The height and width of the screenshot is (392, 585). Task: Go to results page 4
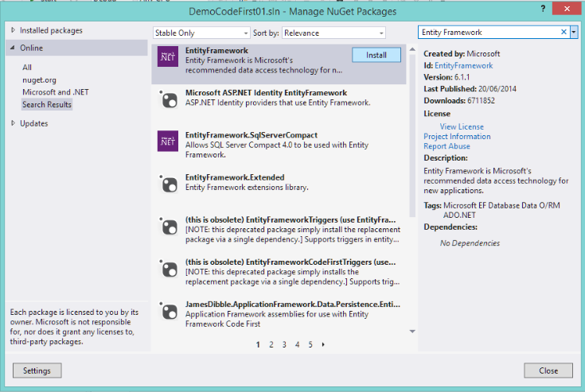click(298, 344)
